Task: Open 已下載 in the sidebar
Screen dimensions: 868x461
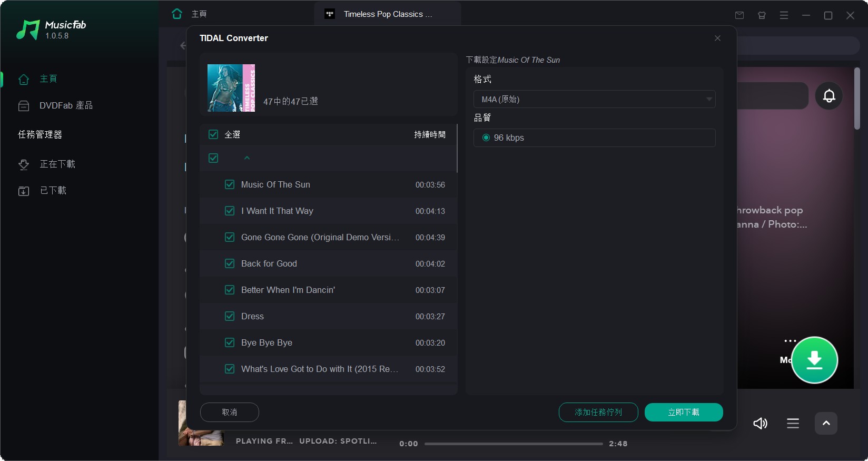Action: (53, 191)
